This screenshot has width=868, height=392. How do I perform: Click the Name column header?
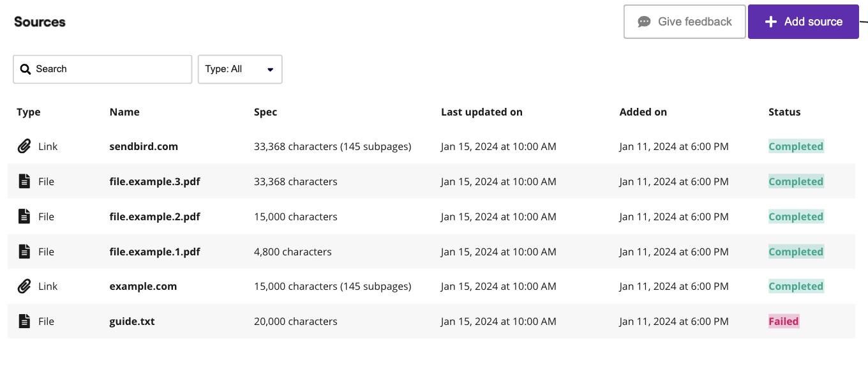(124, 112)
